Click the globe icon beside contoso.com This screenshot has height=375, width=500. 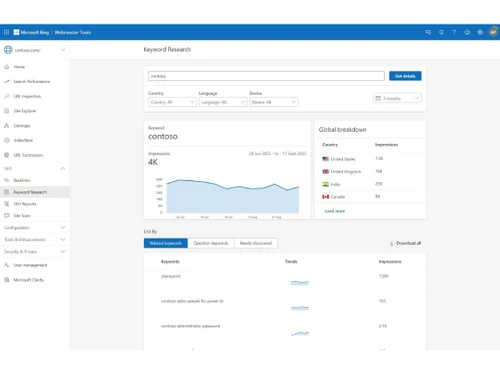[x=8, y=50]
